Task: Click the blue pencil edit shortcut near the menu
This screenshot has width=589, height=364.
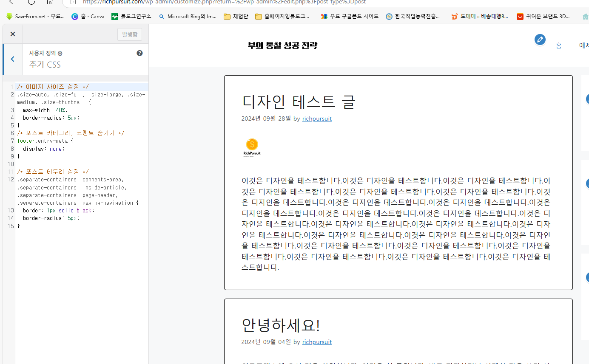Action: click(x=540, y=40)
